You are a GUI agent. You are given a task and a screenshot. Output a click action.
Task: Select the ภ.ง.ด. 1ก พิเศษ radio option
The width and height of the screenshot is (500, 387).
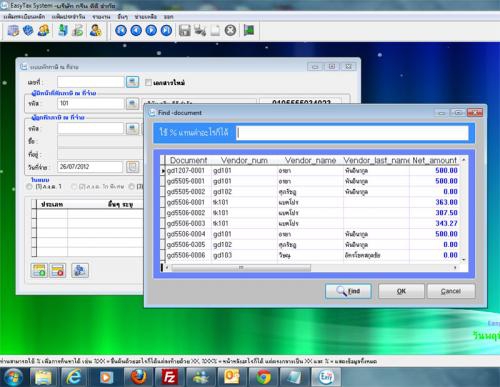tap(74, 187)
